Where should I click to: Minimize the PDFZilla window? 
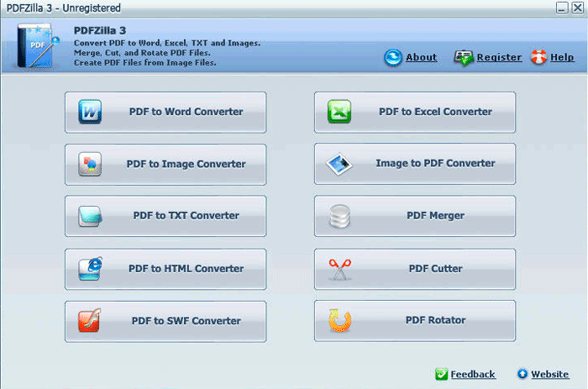click(x=561, y=8)
